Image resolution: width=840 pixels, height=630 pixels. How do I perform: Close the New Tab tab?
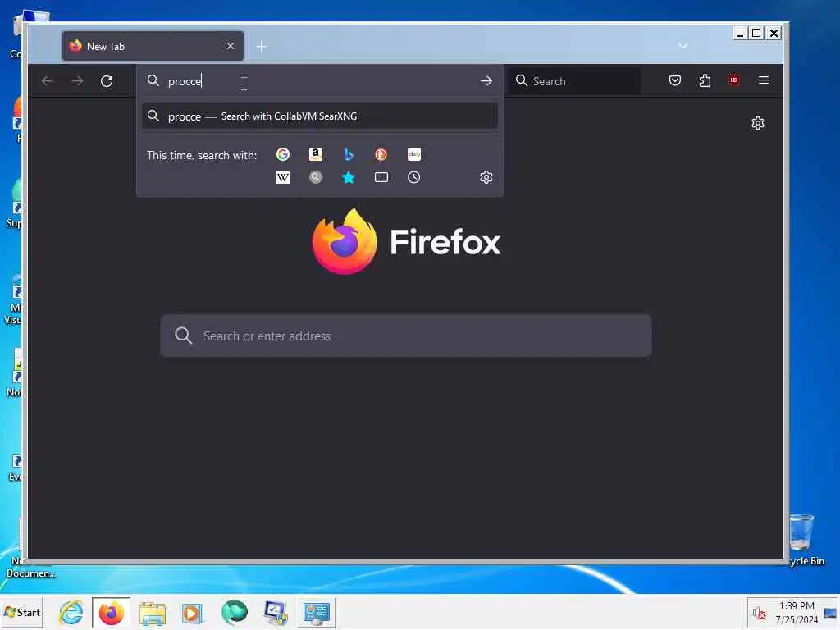[231, 46]
